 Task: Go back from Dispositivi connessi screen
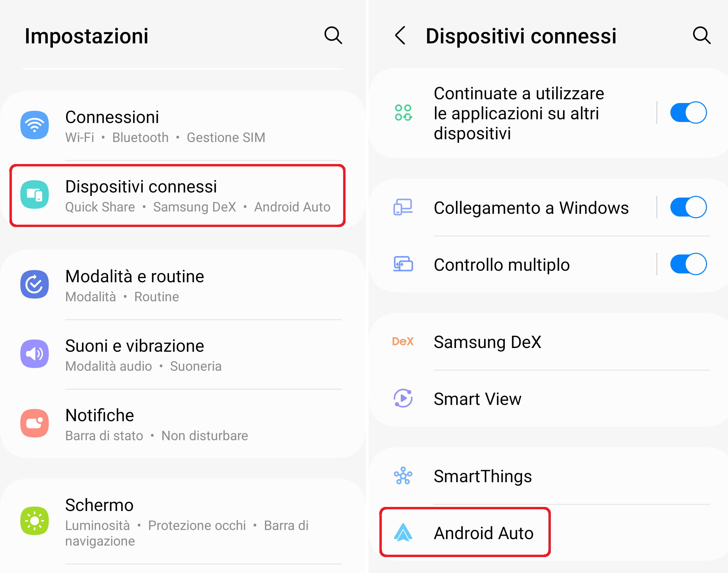tap(400, 36)
